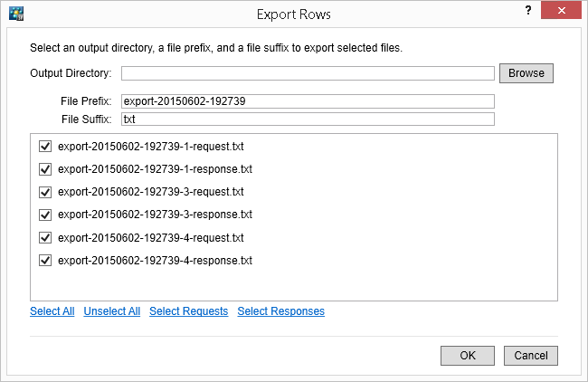Untick the 3-response.txt file checkbox

(45, 215)
